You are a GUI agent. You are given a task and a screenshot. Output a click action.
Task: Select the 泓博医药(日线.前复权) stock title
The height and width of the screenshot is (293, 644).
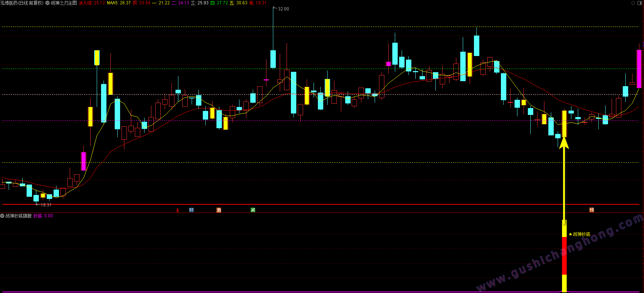tap(22, 3)
